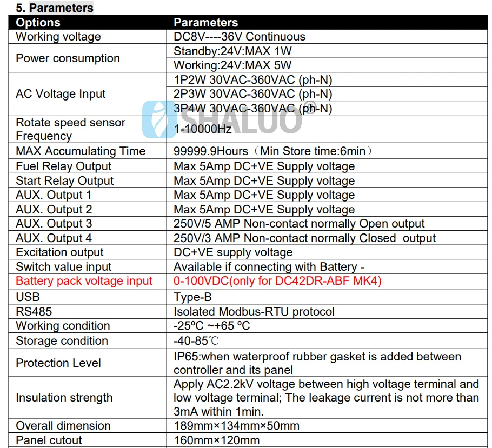Click 'DC8V----36V Continuous' value
This screenshot has height=448, width=492.
(240, 37)
